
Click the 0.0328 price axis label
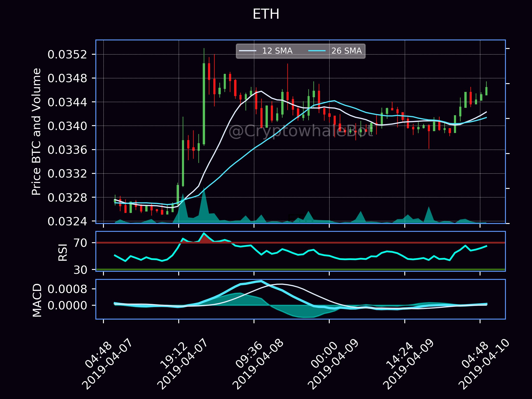click(67, 198)
